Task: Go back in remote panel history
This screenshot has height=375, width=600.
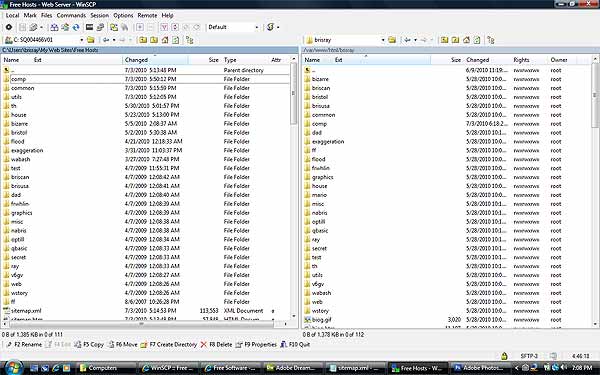Action: (x=408, y=40)
